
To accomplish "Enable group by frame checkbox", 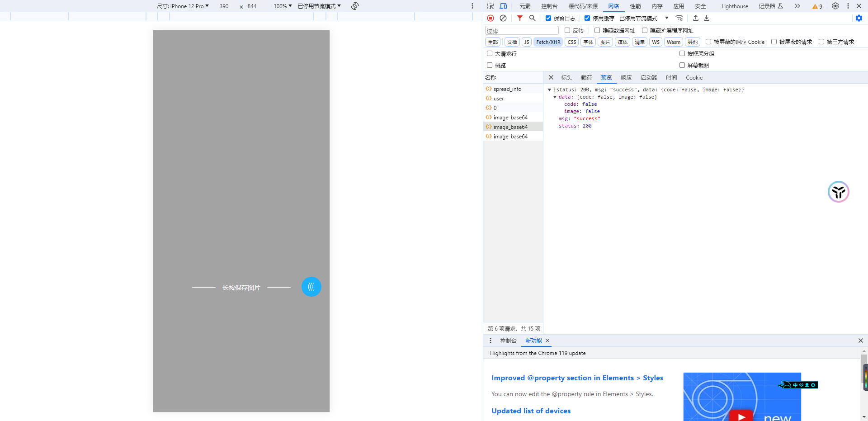I will tap(682, 53).
